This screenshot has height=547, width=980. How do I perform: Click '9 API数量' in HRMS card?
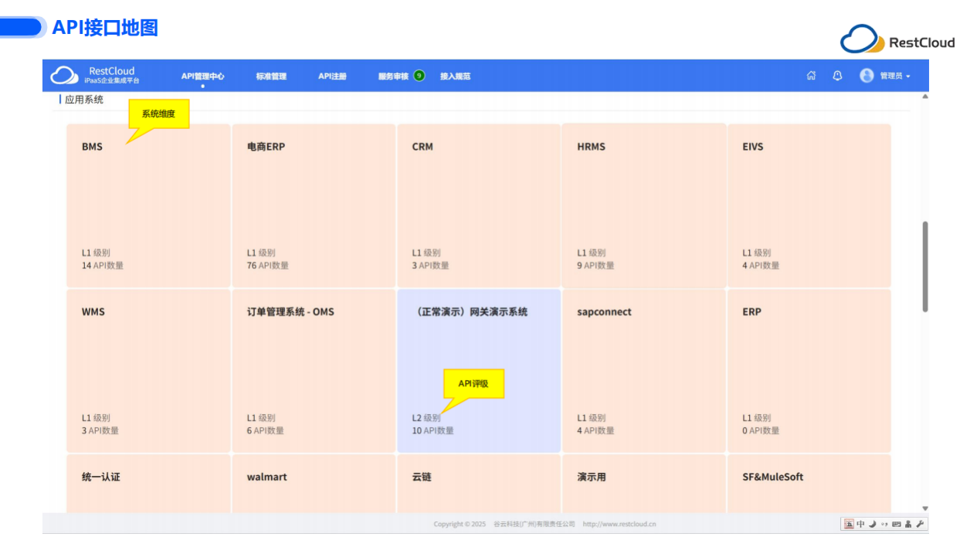595,266
